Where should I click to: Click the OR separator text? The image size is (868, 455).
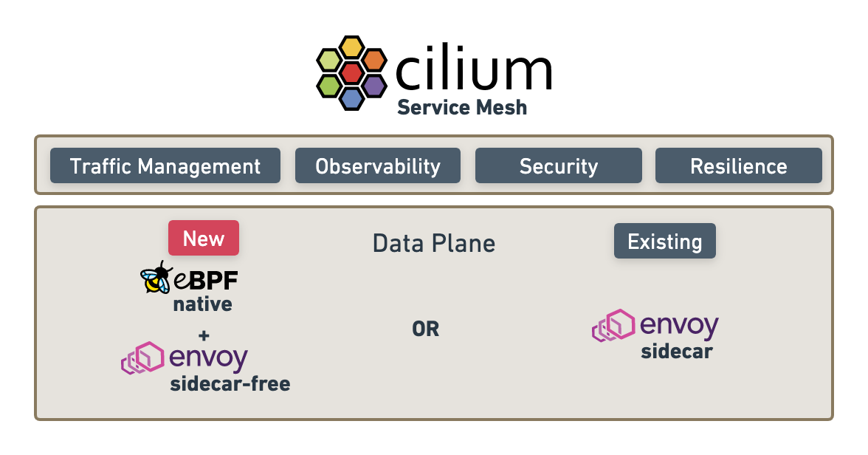pyautogui.click(x=426, y=329)
